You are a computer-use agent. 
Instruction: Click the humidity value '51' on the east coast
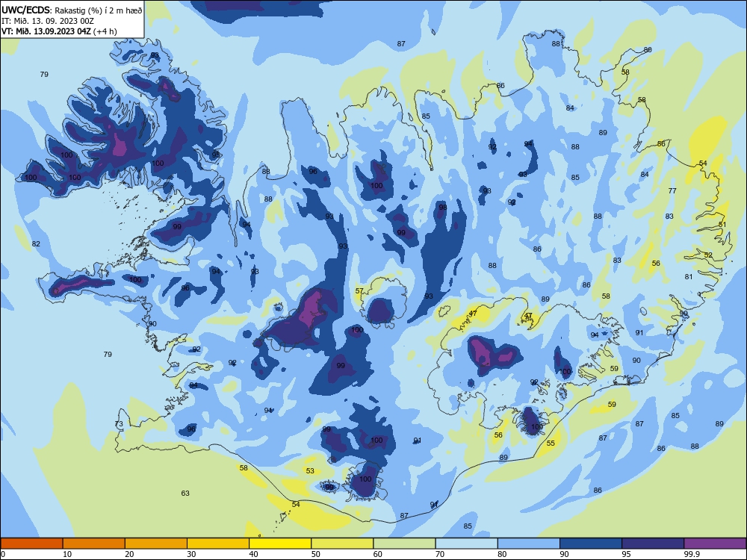(x=722, y=224)
